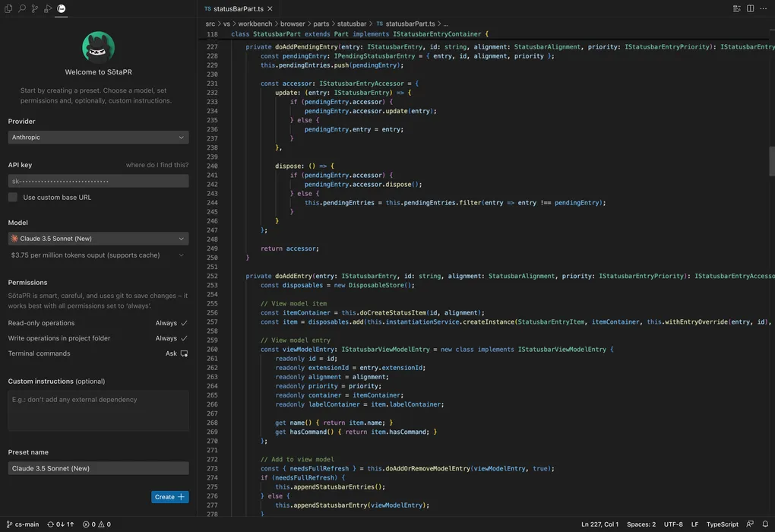Screen dimensions: 775x532
Task: Open the Search view
Action: [21, 7]
